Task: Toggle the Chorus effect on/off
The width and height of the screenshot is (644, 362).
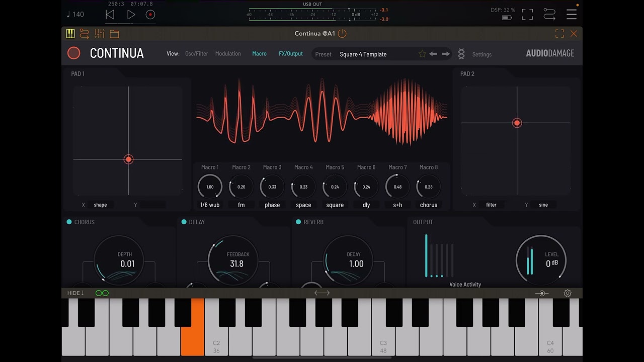Action: pyautogui.click(x=69, y=222)
